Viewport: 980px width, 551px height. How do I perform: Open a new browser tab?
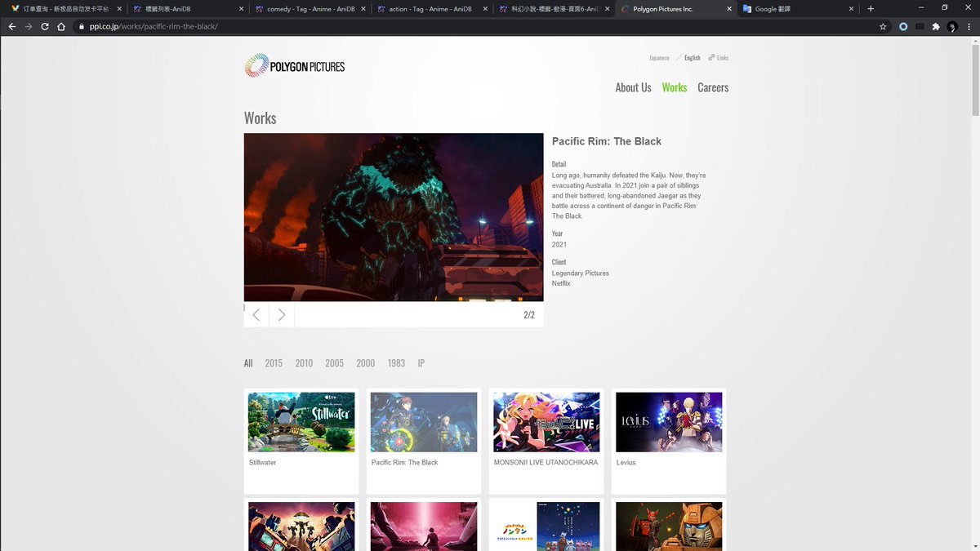pyautogui.click(x=871, y=8)
